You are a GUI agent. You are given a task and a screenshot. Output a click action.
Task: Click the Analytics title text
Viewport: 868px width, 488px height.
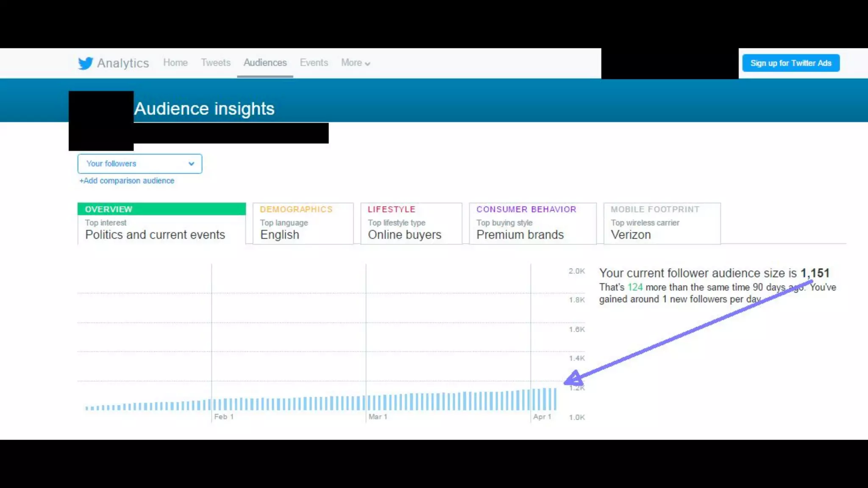pos(123,63)
